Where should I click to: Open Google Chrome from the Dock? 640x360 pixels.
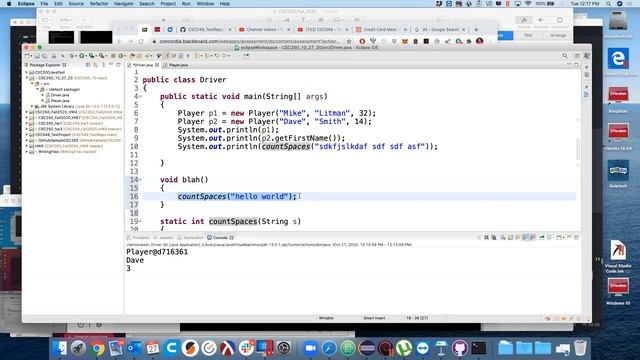(x=97, y=348)
